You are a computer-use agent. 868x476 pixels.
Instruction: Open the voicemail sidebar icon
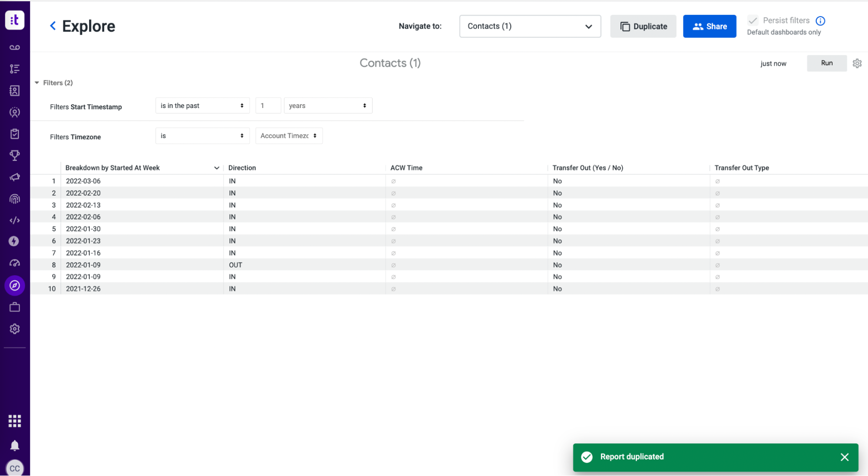(15, 47)
